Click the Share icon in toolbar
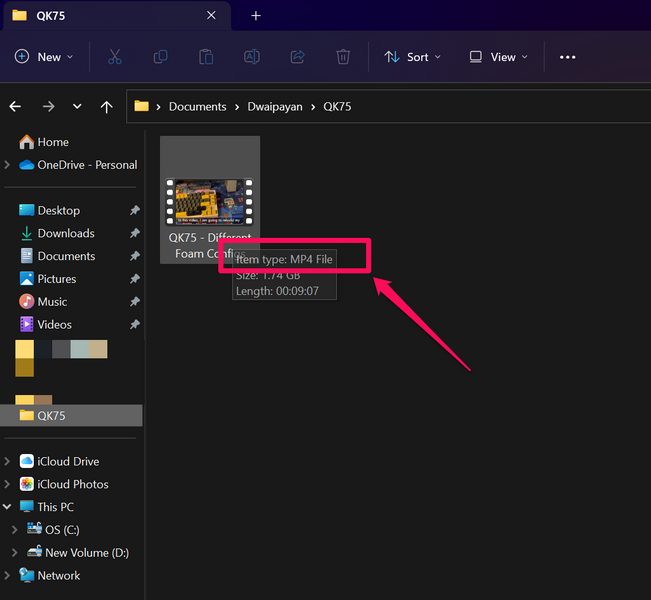Image resolution: width=651 pixels, height=600 pixels. point(298,57)
